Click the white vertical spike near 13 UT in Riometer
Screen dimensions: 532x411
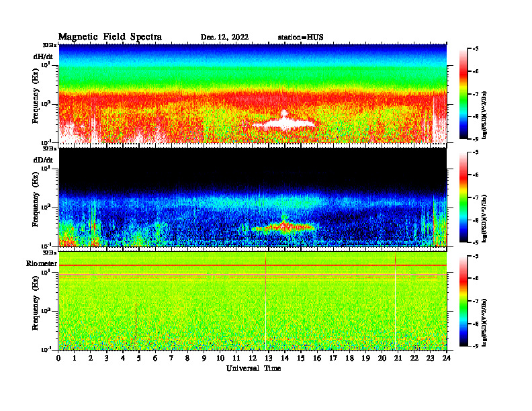[x=265, y=301]
